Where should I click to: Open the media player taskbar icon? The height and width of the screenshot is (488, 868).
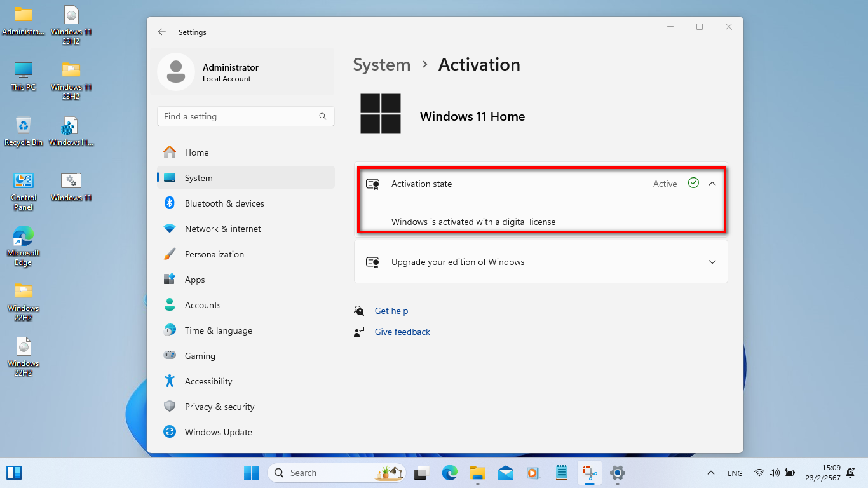point(533,473)
